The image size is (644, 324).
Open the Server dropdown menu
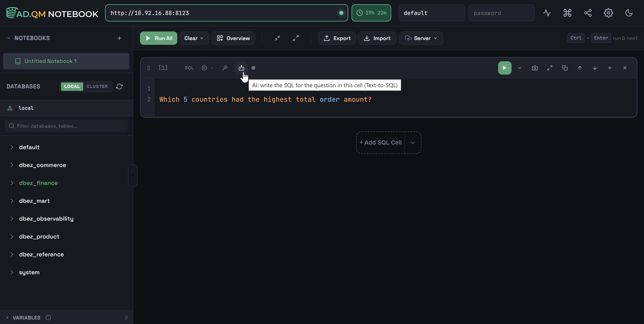point(421,38)
